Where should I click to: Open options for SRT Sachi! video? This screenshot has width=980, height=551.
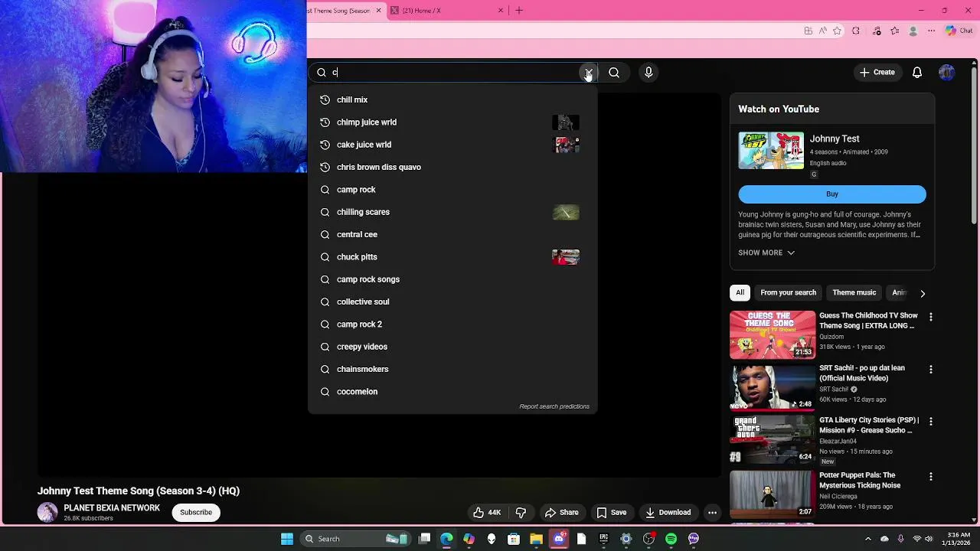click(931, 370)
